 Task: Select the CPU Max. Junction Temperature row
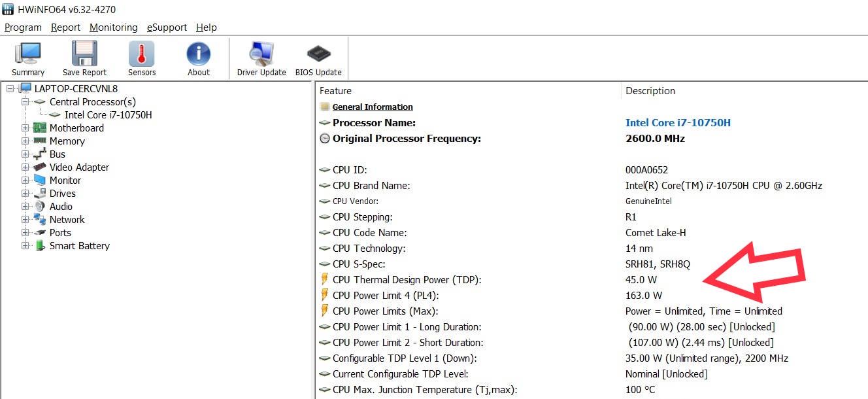coord(592,389)
